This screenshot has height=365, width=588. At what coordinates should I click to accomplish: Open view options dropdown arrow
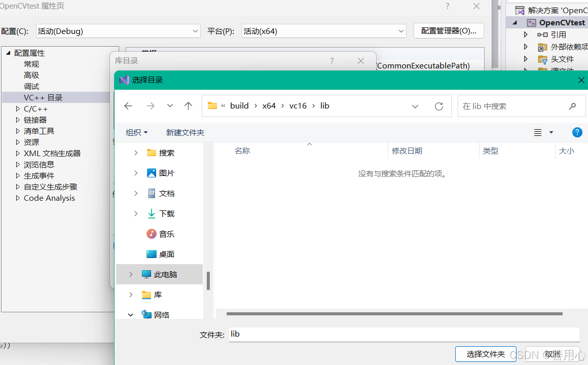point(552,132)
